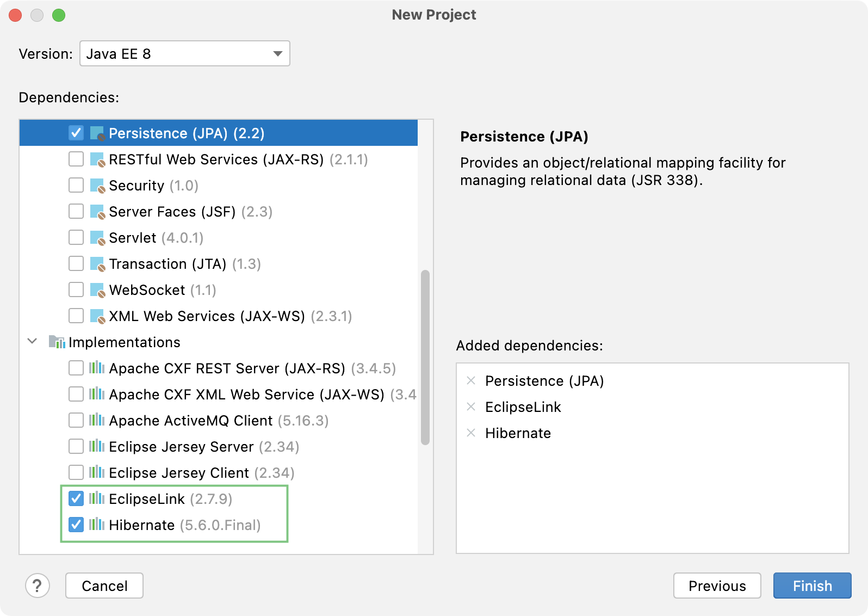Click the Apache CXF REST Server library icon
Viewport: 868px width, 616px height.
(x=97, y=368)
